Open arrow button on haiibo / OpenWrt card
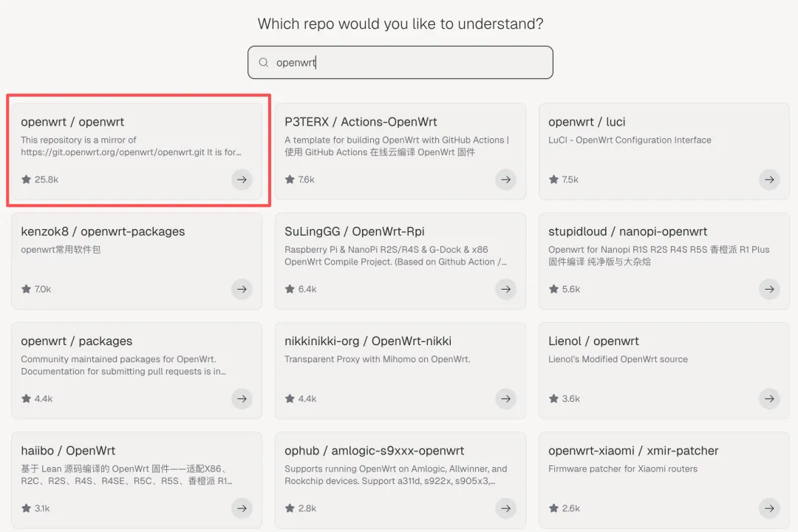 tap(242, 508)
